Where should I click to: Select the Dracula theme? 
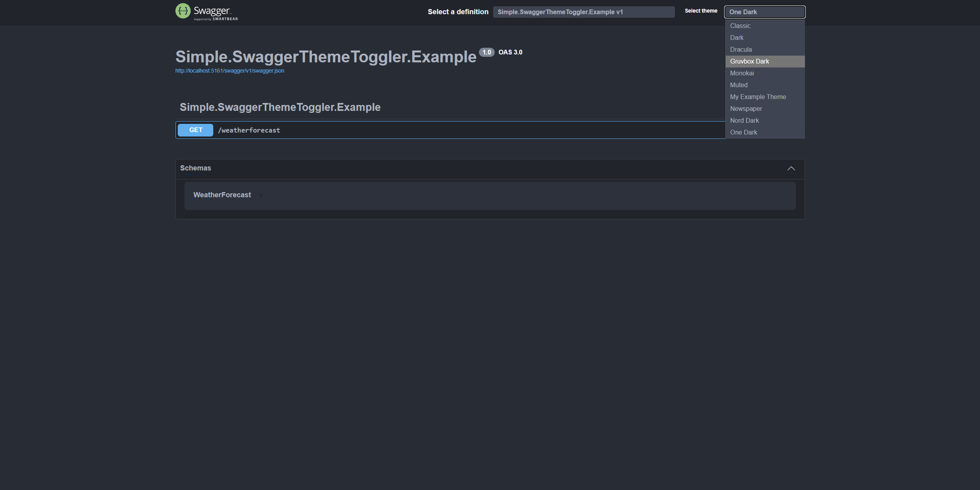point(741,49)
